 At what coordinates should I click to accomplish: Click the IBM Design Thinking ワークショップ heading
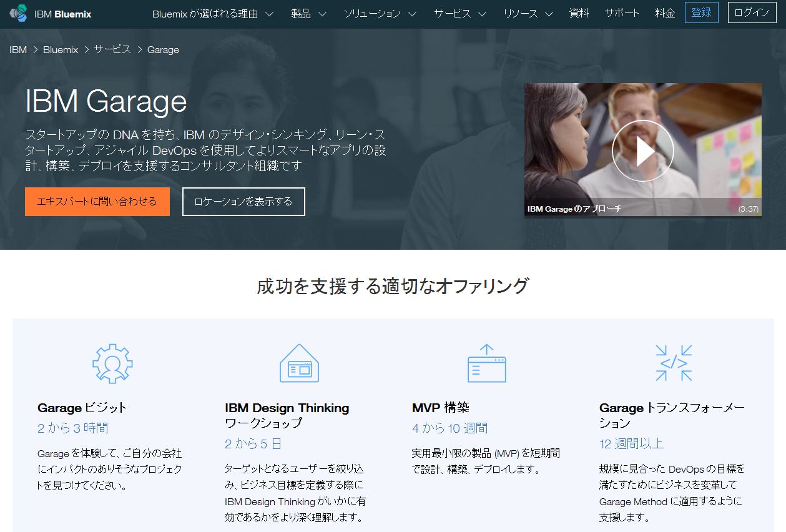(287, 415)
